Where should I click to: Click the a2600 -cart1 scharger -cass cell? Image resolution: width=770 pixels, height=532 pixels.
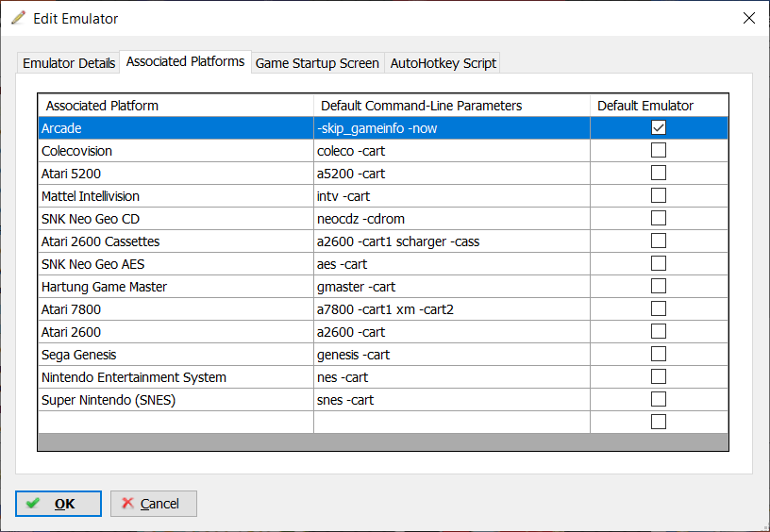(452, 241)
